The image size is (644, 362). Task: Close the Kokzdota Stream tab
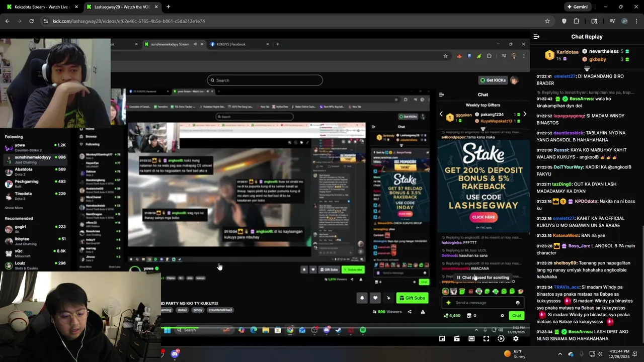pos(76,7)
